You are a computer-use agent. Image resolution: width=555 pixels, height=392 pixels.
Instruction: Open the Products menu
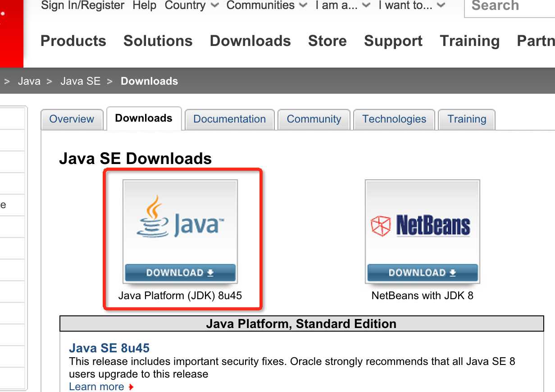click(x=73, y=41)
